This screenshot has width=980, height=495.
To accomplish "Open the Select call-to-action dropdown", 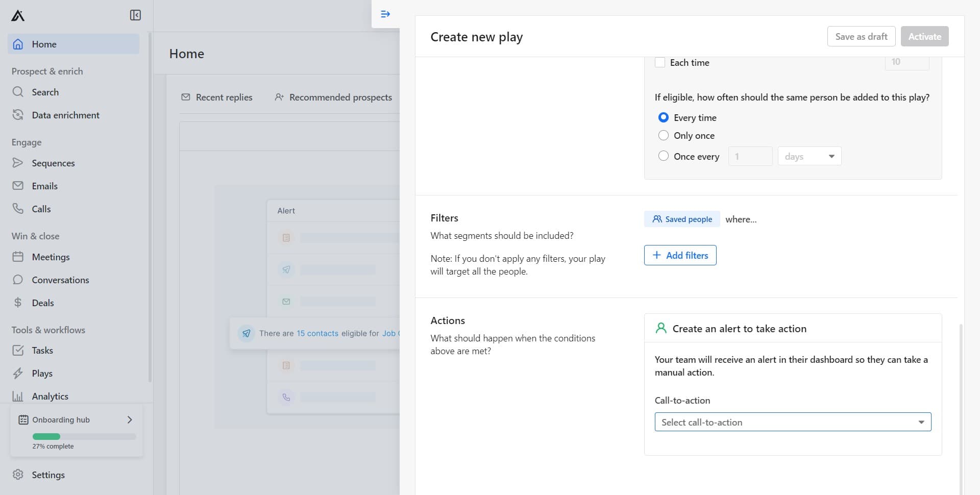I will [x=792, y=422].
